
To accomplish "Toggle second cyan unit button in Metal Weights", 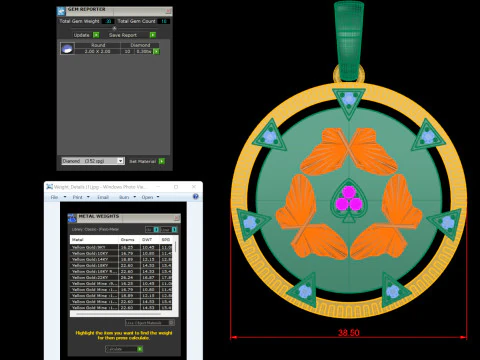I will (x=174, y=229).
